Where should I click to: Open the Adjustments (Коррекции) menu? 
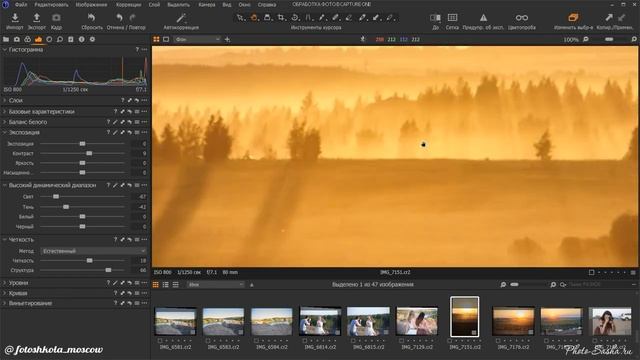coord(128,4)
